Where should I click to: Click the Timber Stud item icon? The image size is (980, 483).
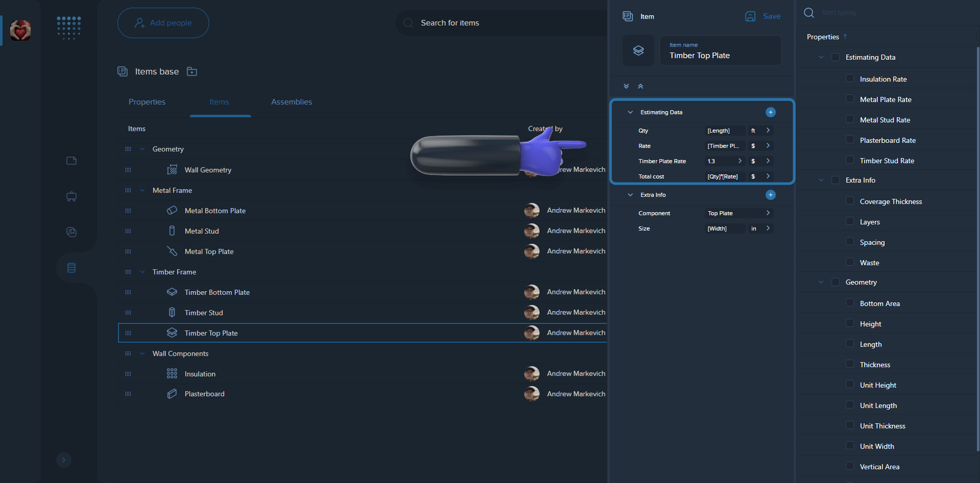[x=172, y=312]
